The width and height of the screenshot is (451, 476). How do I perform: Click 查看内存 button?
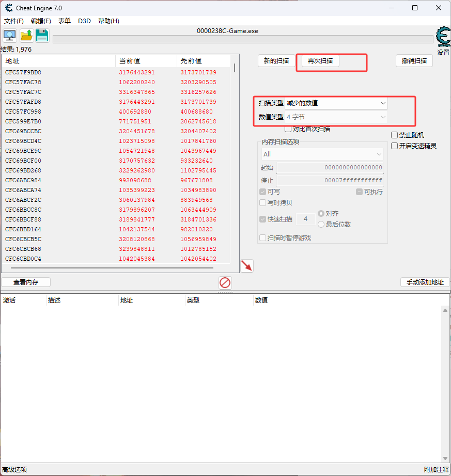26,282
